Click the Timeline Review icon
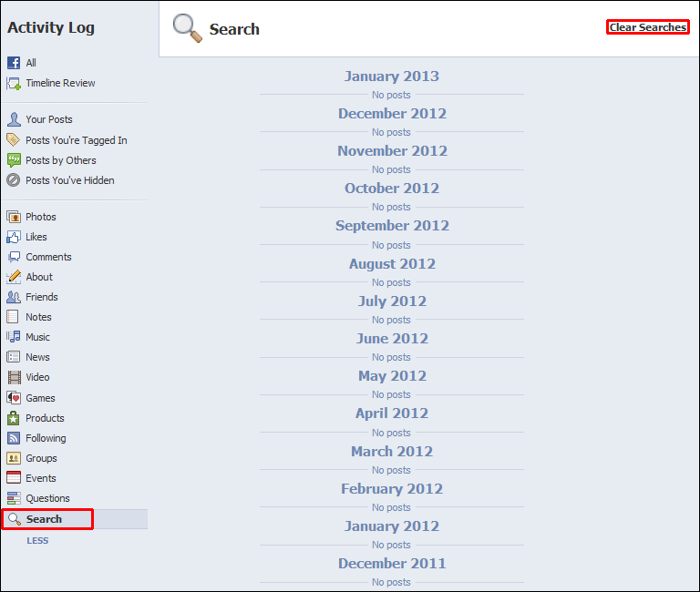Viewport: 700px width, 592px height. pyautogui.click(x=14, y=84)
